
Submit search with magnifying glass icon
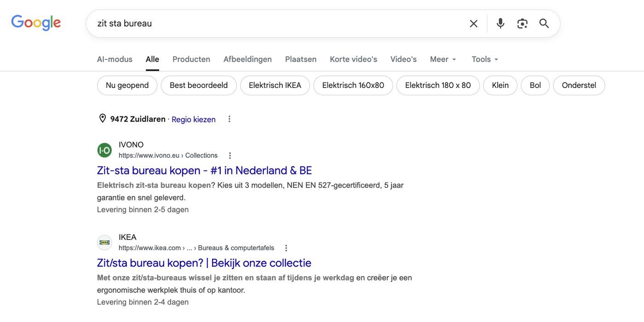544,23
